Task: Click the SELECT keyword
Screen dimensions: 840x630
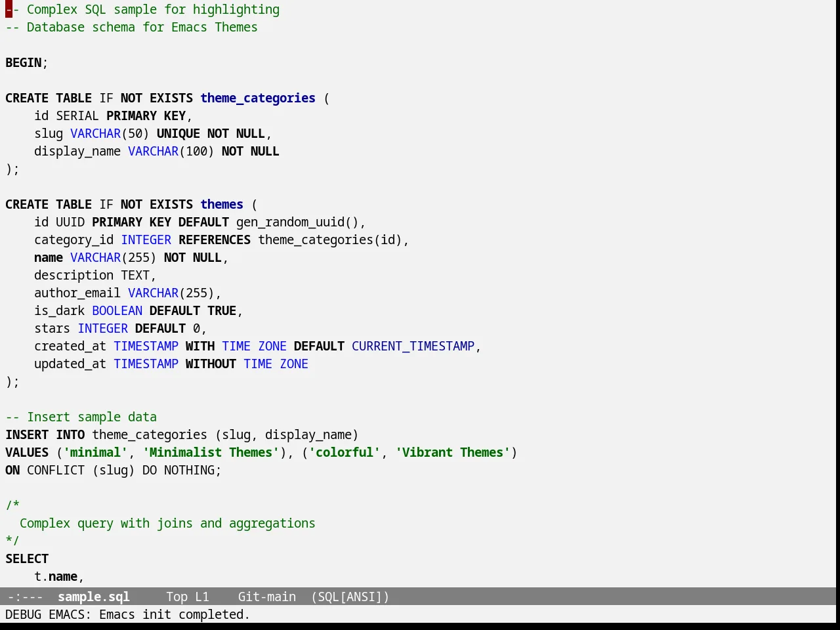Action: coord(27,558)
